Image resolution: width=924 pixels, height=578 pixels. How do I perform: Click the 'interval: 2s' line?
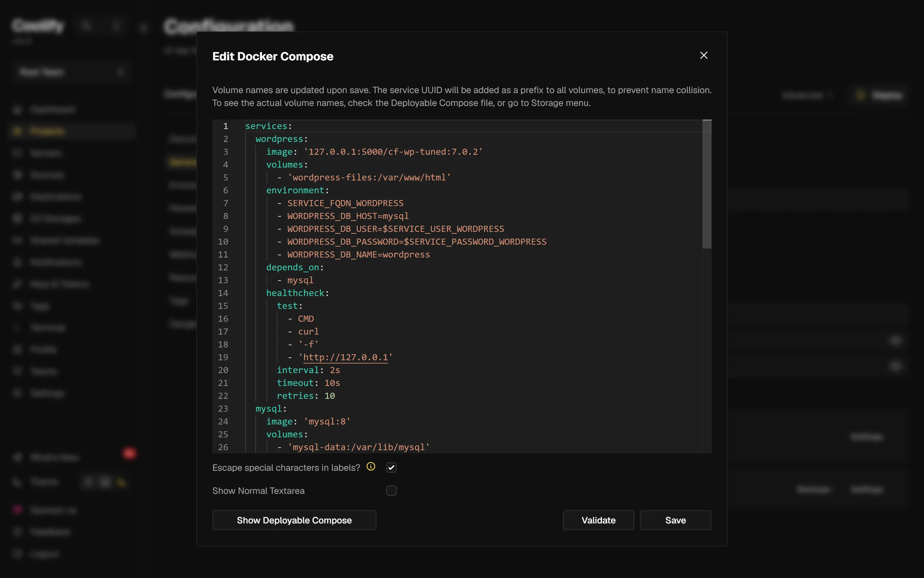point(309,370)
